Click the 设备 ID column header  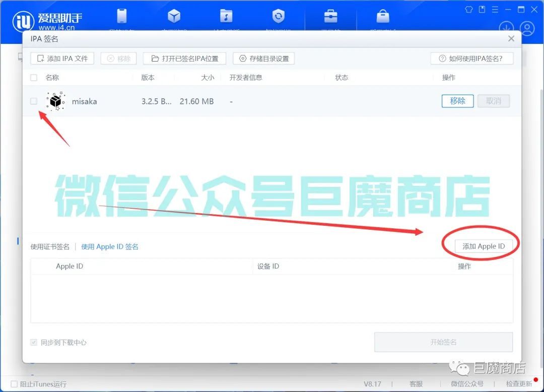[268, 267]
